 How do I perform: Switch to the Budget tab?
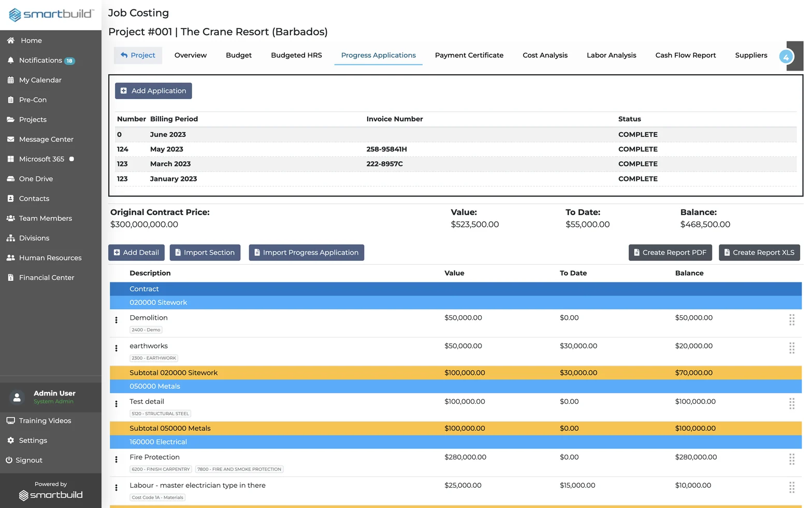click(x=239, y=55)
